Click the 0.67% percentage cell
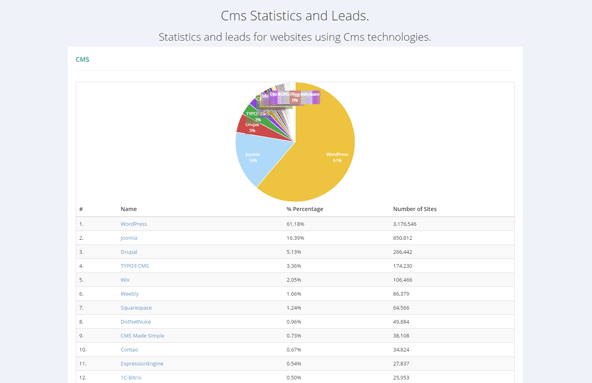The width and height of the screenshot is (592, 383). (294, 350)
